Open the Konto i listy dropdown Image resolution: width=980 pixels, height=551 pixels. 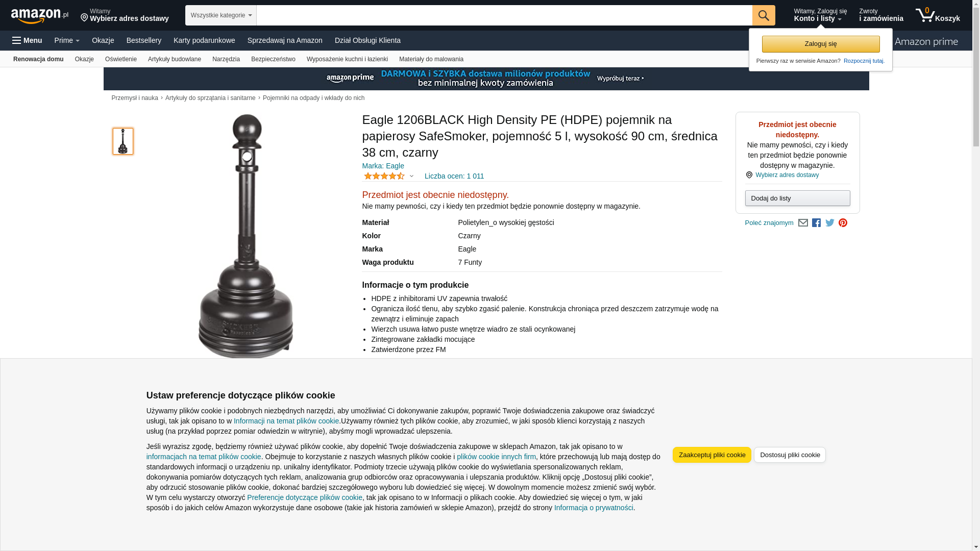click(x=820, y=15)
